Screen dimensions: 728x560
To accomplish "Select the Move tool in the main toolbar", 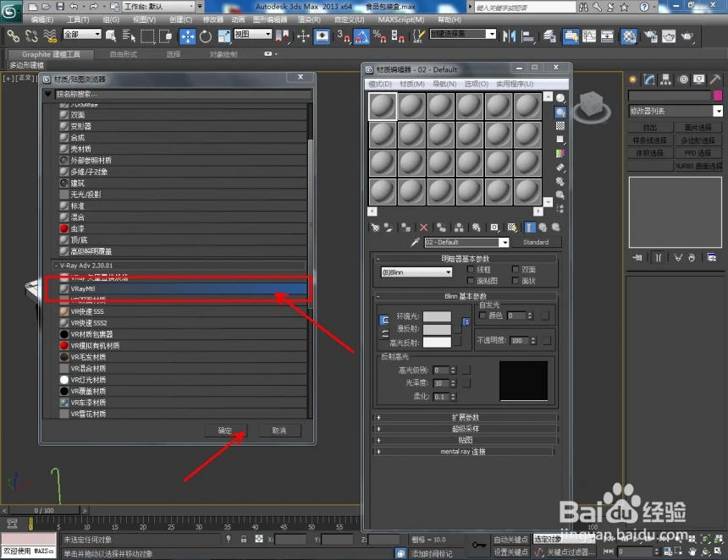I will click(x=187, y=36).
